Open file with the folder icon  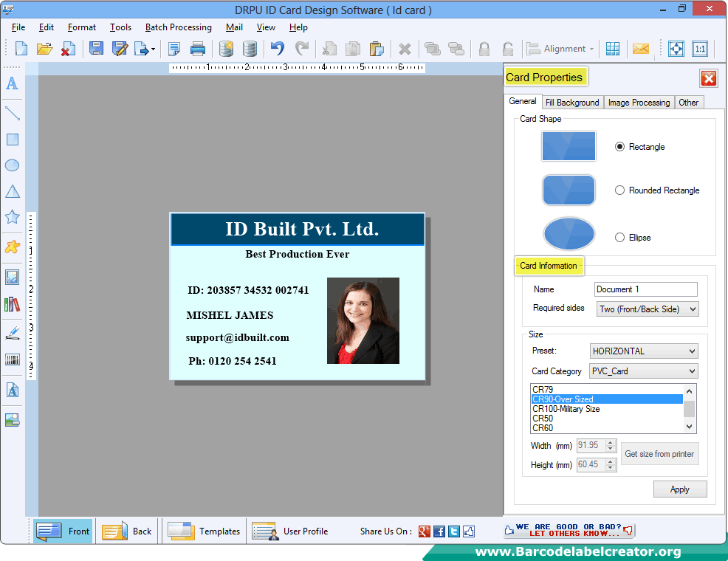pos(44,49)
